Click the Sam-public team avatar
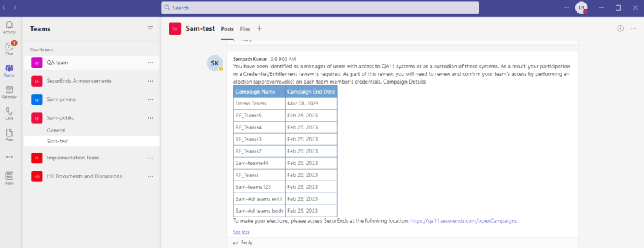The height and width of the screenshot is (248, 644). click(x=37, y=118)
